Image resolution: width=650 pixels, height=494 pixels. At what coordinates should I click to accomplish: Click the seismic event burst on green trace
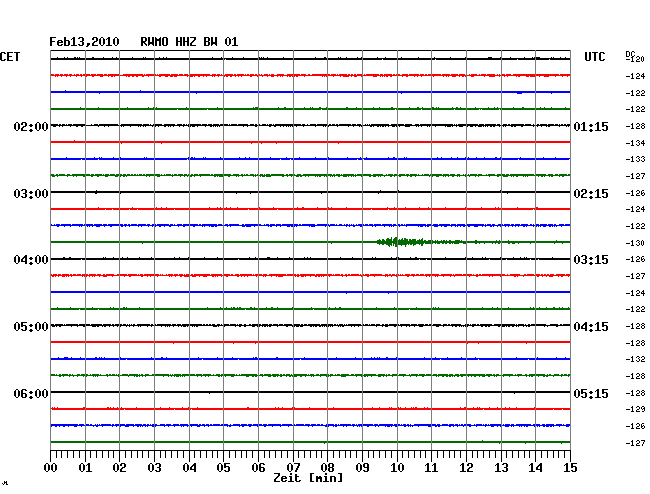pyautogui.click(x=421, y=242)
